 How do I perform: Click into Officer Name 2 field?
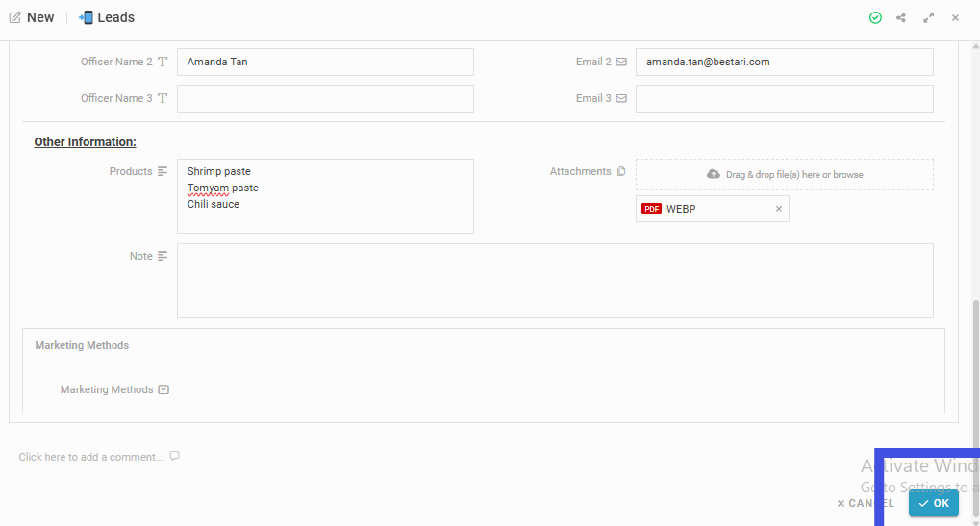click(325, 62)
